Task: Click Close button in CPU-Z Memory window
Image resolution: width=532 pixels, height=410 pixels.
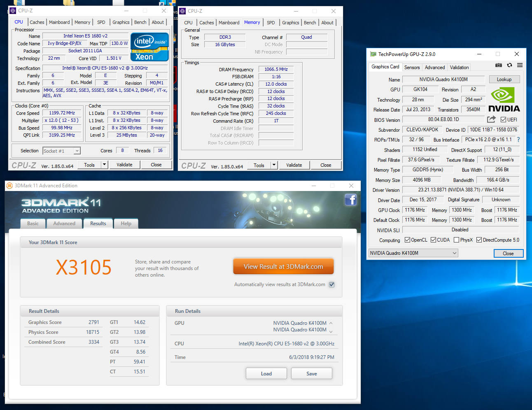Action: pyautogui.click(x=326, y=165)
